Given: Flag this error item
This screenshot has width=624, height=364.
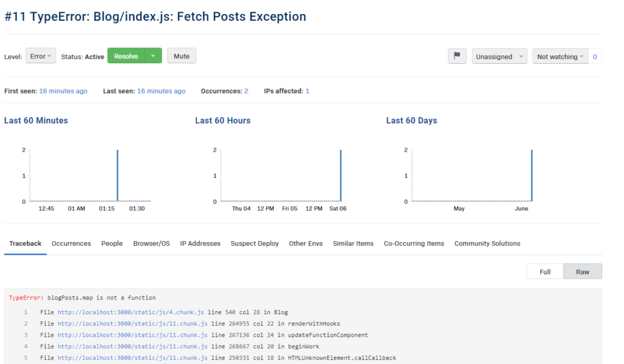Looking at the screenshot, I should click(x=457, y=56).
